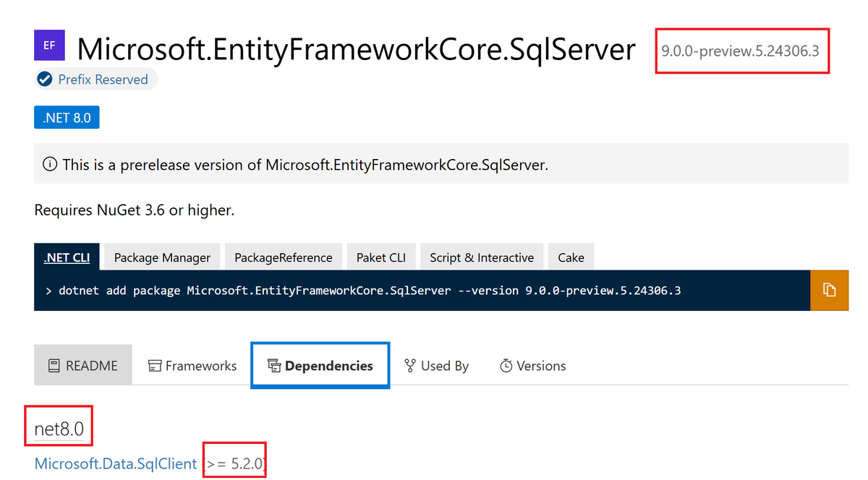Click the purple EF package icon
The width and height of the screenshot is (868, 480).
tap(49, 46)
